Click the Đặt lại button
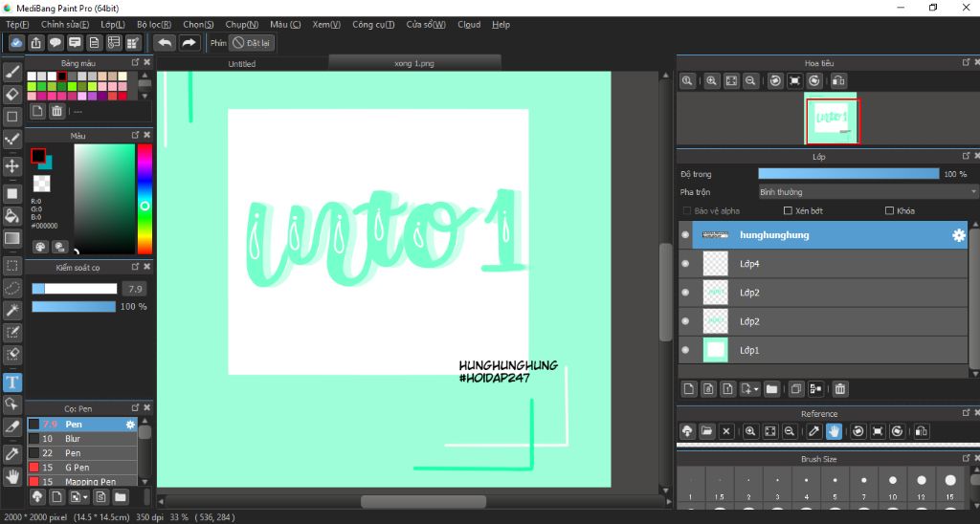 pos(252,42)
